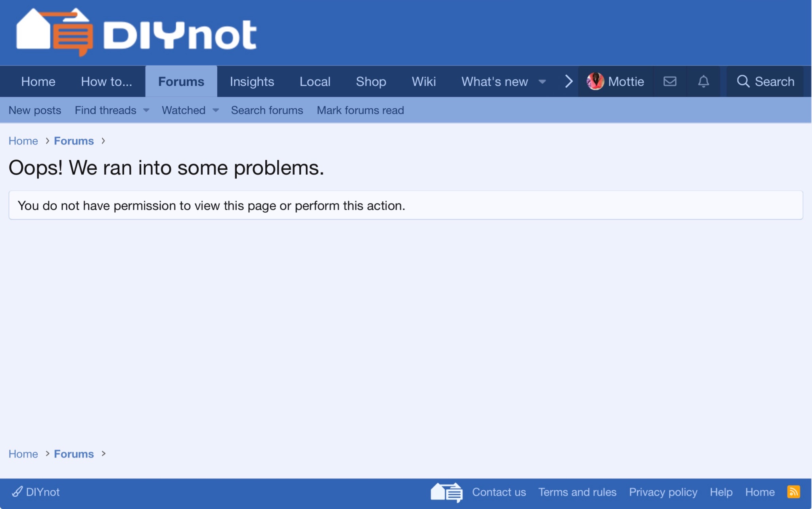Click the Search magnifier button
The height and width of the screenshot is (509, 812).
pos(765,81)
